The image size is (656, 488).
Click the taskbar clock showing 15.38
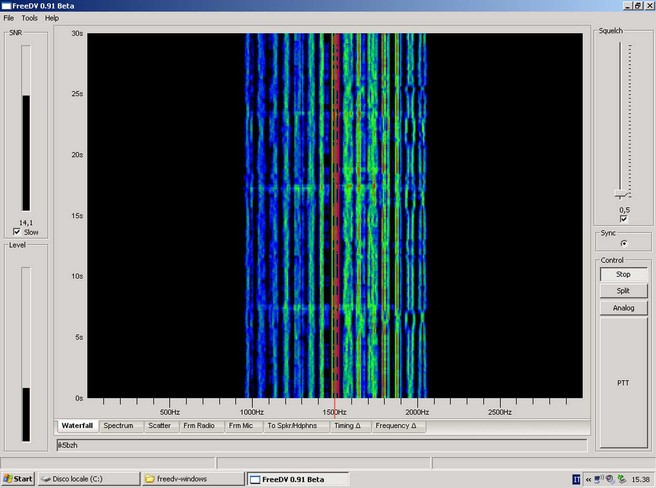(641, 480)
